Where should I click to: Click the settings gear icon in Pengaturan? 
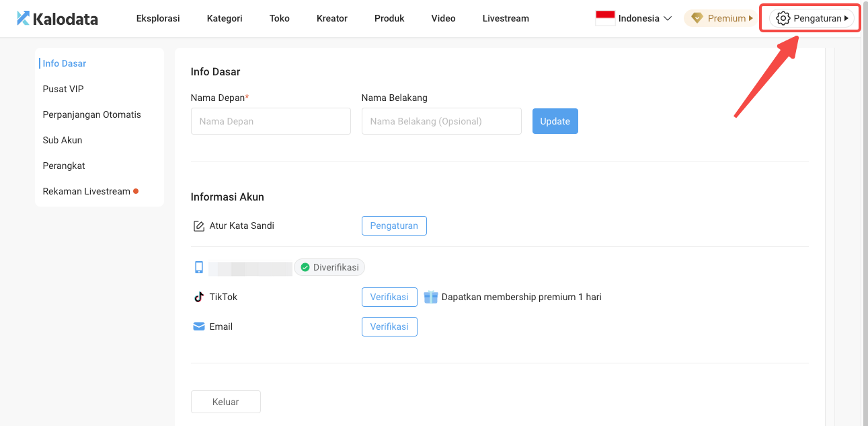point(783,18)
